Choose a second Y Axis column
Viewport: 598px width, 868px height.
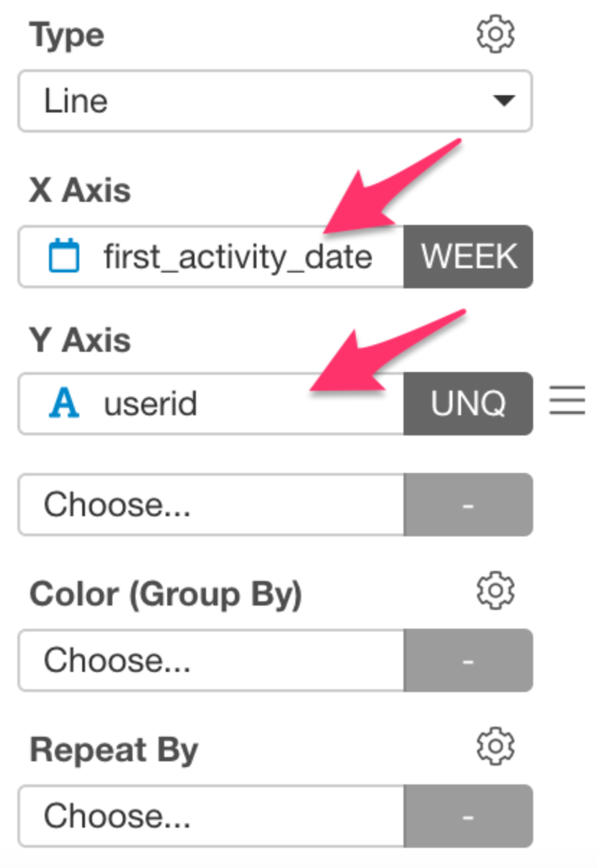[211, 505]
